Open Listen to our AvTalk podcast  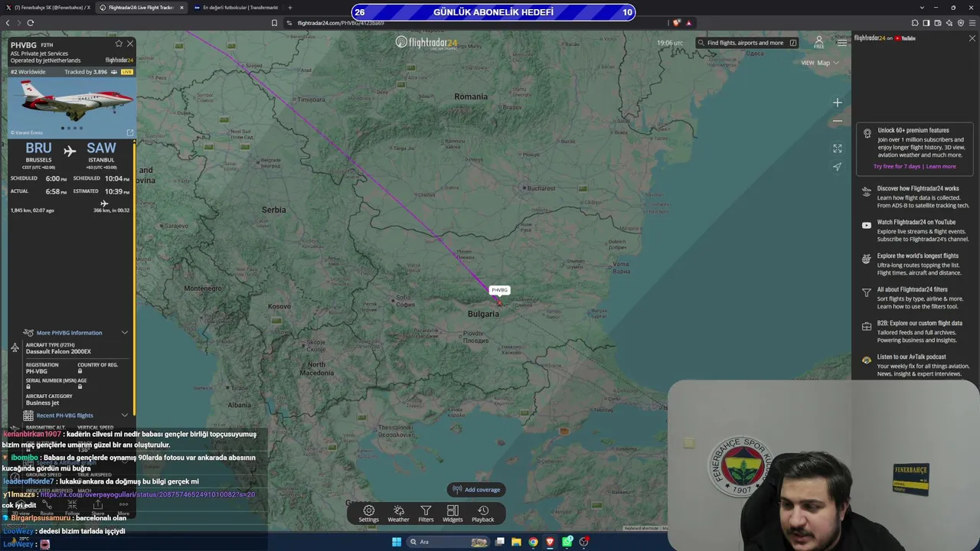(916, 365)
